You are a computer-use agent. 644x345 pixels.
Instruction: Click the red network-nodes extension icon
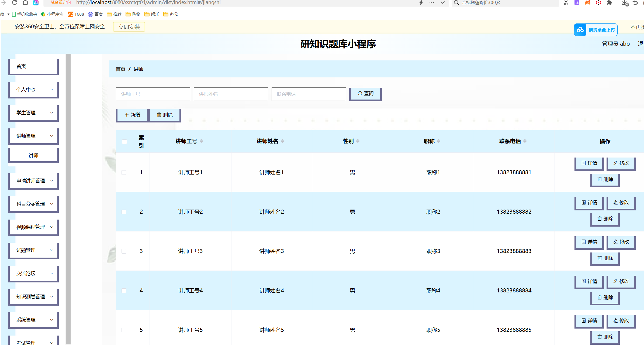(x=598, y=3)
